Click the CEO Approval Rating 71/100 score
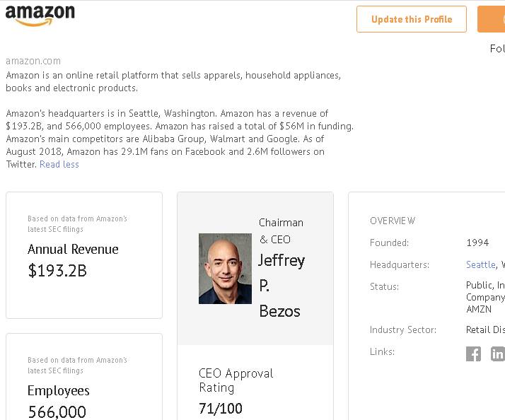Image resolution: width=505 pixels, height=420 pixels. (x=221, y=408)
